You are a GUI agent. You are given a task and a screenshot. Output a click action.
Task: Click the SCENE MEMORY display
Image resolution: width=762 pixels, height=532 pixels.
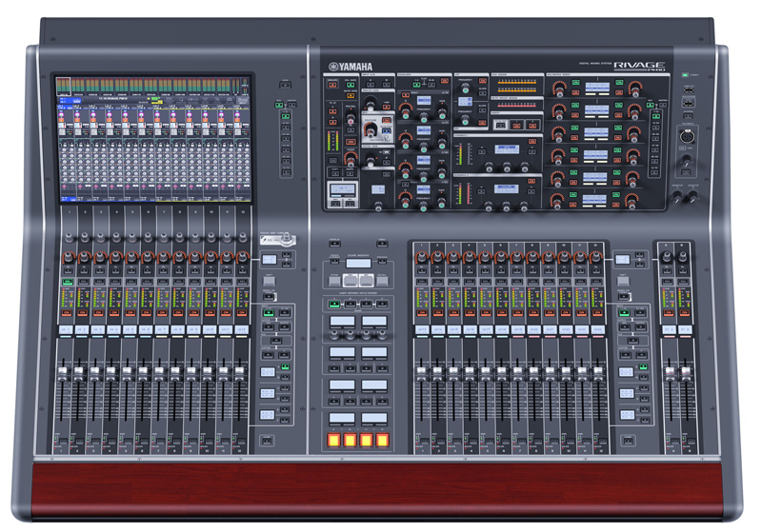click(358, 264)
